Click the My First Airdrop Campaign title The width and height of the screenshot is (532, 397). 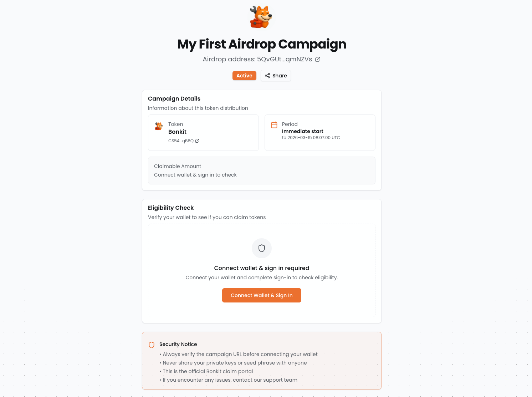pos(262,44)
